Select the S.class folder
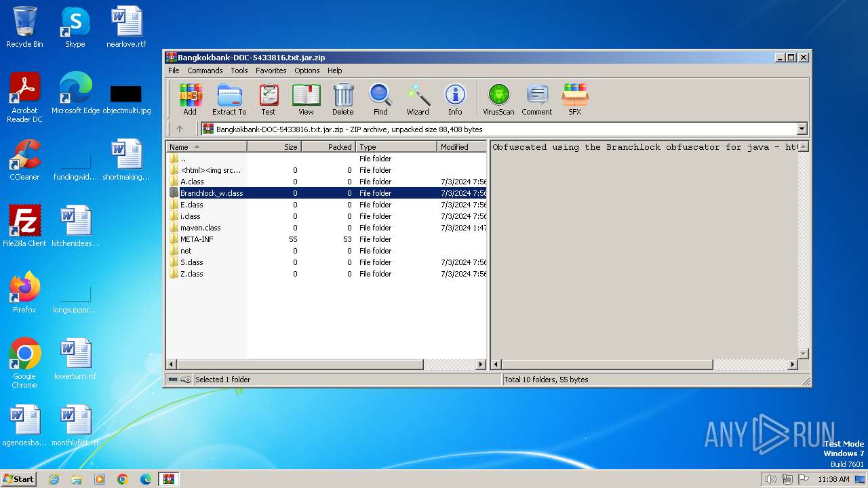 coord(327,262)
